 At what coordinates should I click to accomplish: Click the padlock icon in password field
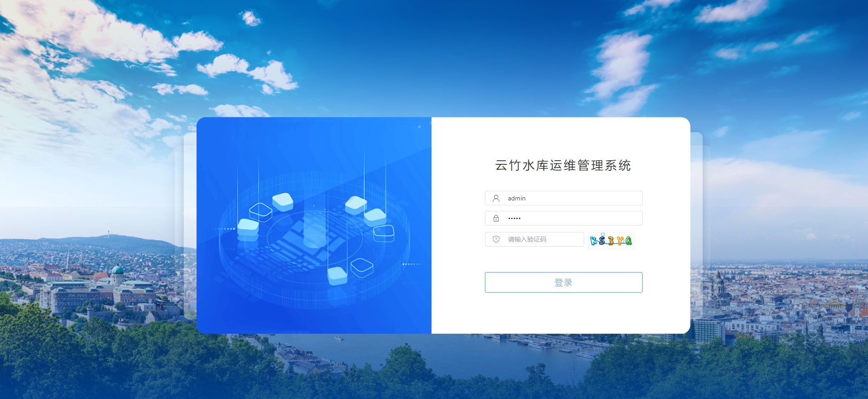pyautogui.click(x=496, y=218)
